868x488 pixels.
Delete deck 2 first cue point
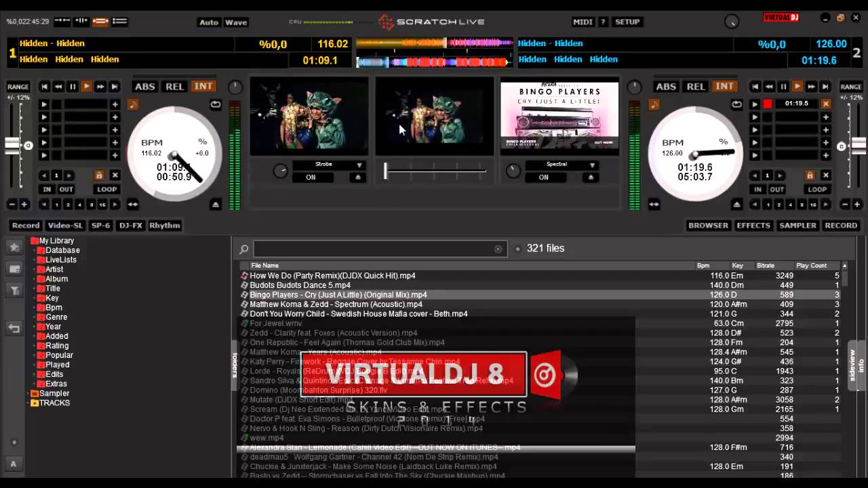point(826,104)
